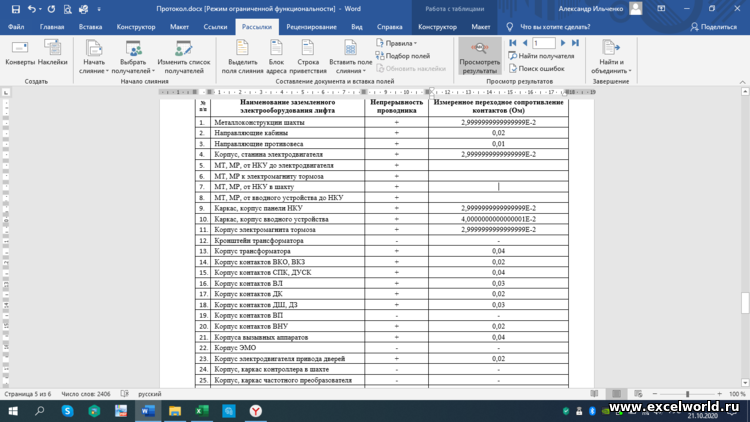Insert Строка приветствия
Viewport: 750px width, 422px height.
(308, 57)
